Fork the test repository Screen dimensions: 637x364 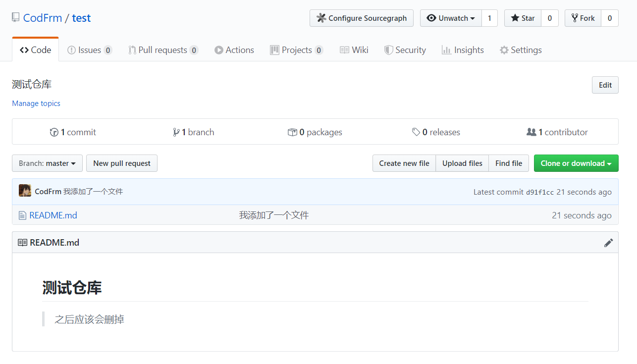coord(583,18)
